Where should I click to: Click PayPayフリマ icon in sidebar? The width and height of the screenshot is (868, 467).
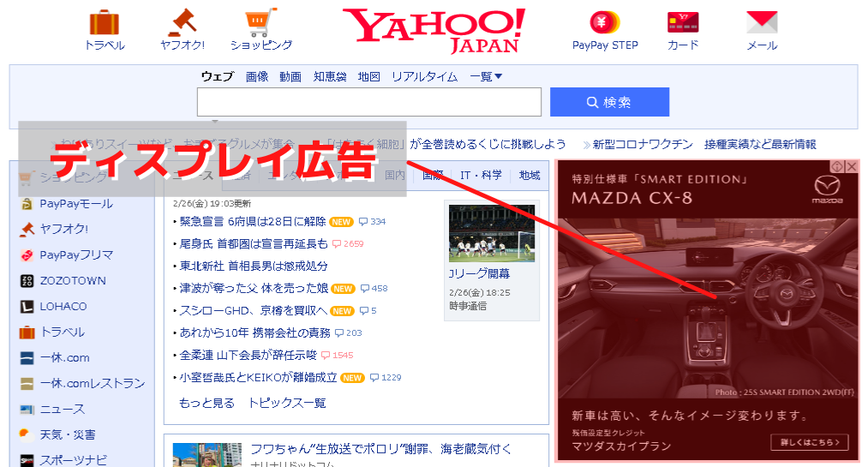point(27,255)
